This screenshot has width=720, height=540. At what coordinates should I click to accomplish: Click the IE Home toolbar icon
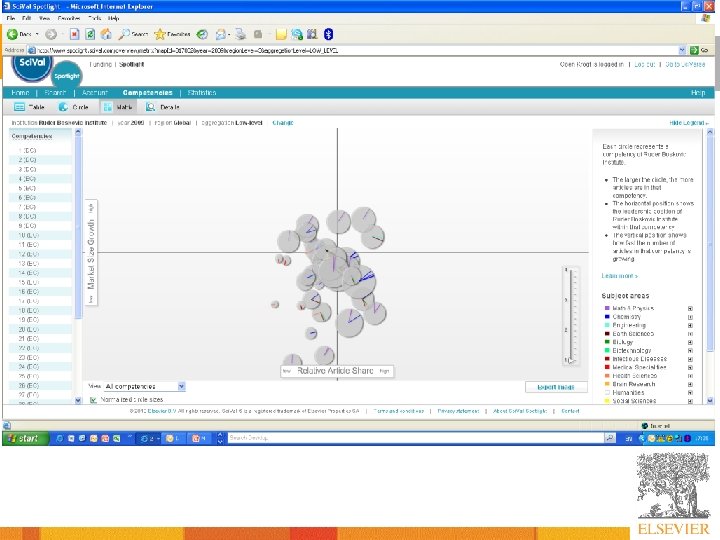click(x=106, y=34)
